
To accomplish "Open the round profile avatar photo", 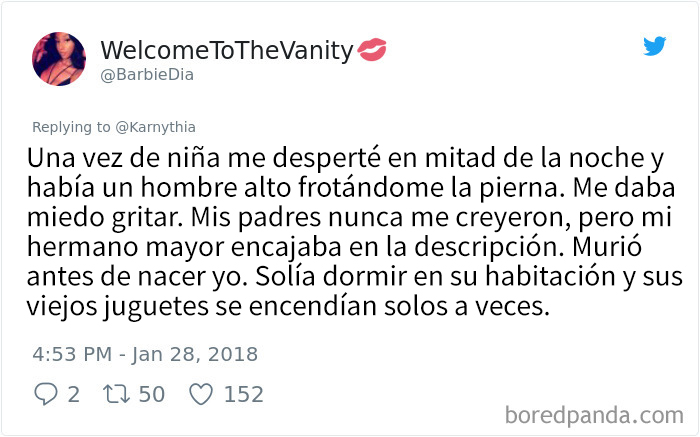I will pyautogui.click(x=59, y=58).
